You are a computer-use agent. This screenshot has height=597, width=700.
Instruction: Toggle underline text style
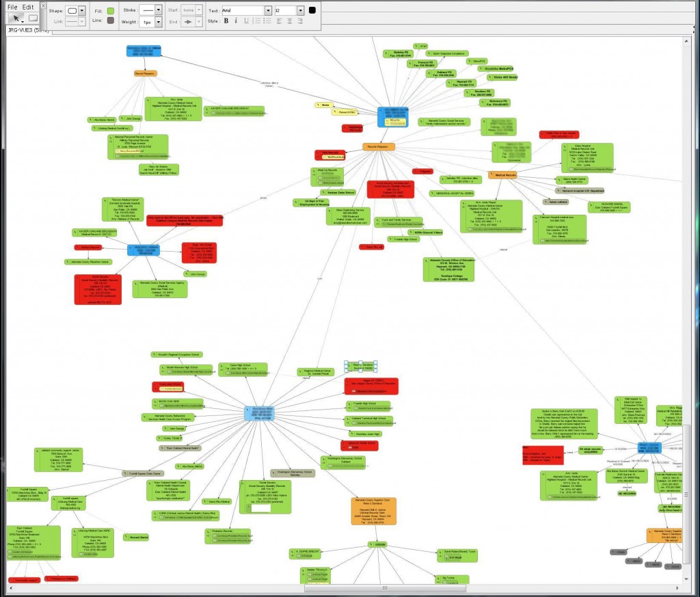pyautogui.click(x=246, y=21)
